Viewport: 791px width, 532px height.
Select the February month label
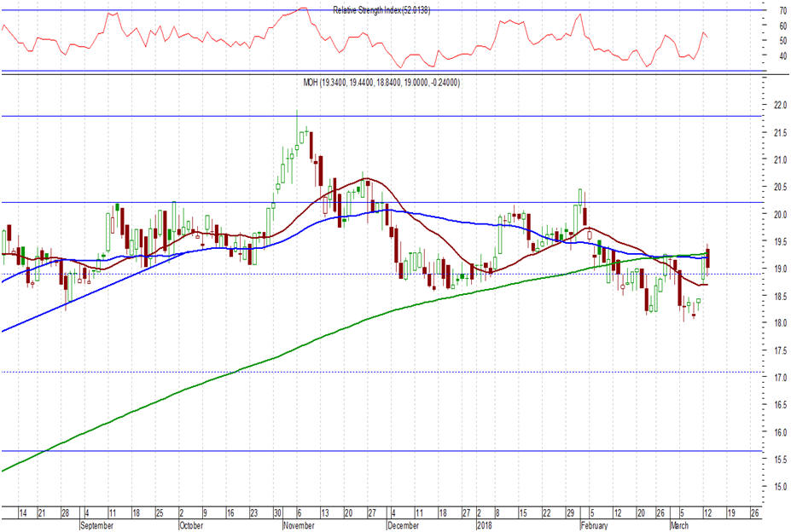594,525
